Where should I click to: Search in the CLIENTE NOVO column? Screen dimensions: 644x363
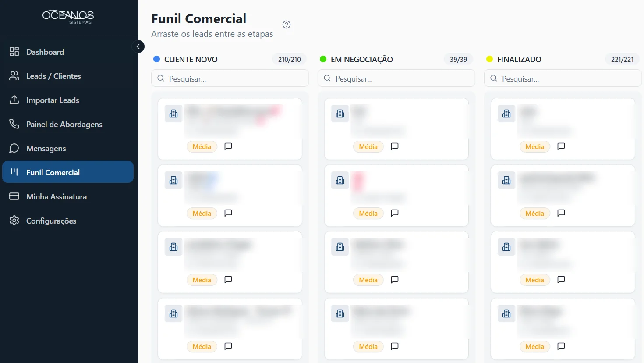click(230, 78)
